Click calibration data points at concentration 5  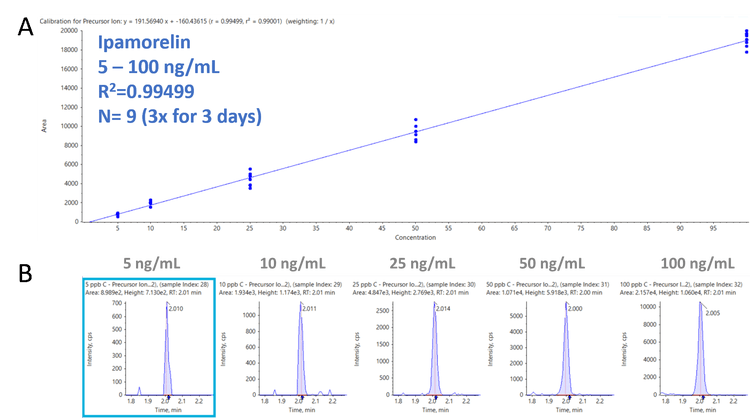tap(118, 214)
